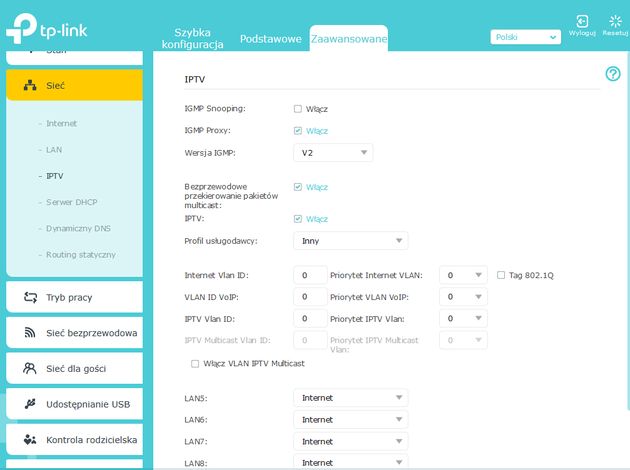Click the Sieć network icon
The width and height of the screenshot is (630, 470).
click(x=30, y=85)
